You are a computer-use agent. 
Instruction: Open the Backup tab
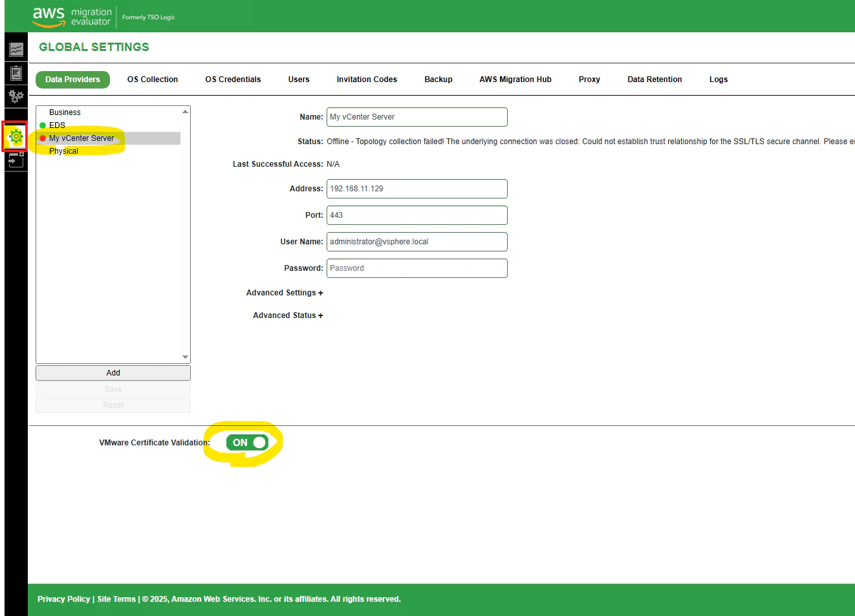(x=438, y=80)
